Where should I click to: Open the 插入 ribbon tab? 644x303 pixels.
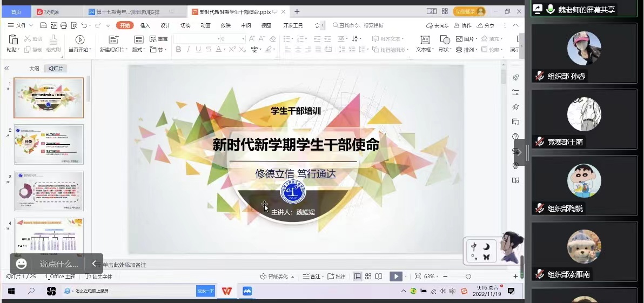(x=145, y=25)
